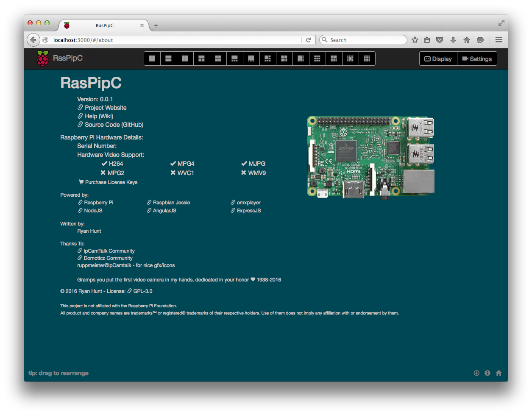
Task: Click 'tip: drag to rearrange' footer text
Action: click(x=58, y=373)
